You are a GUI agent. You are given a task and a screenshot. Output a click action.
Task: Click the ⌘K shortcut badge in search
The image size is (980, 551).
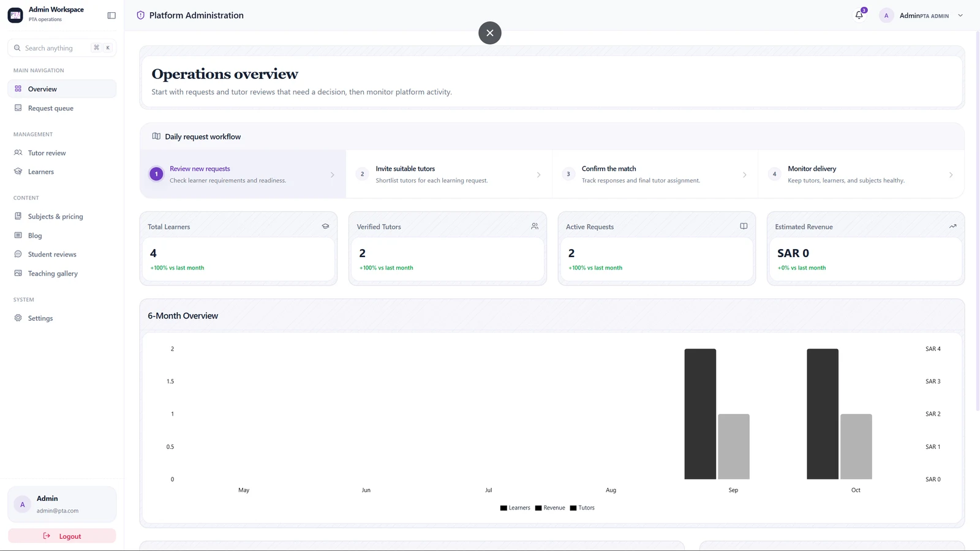(x=102, y=48)
